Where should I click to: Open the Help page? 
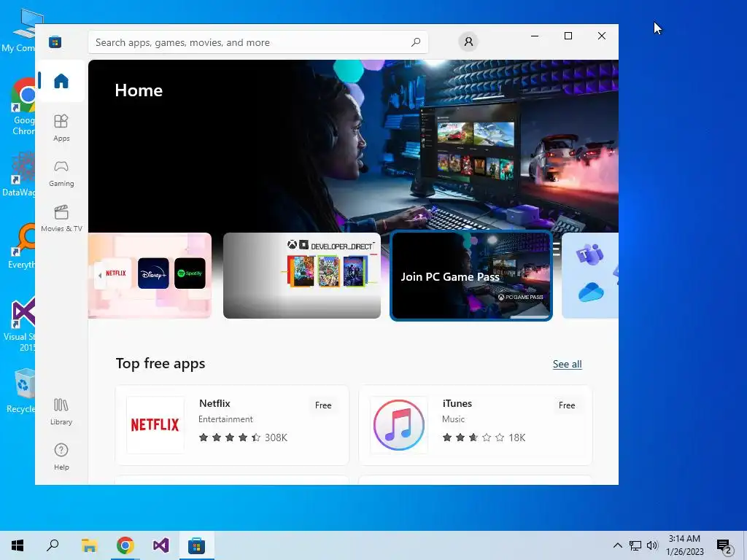click(61, 456)
